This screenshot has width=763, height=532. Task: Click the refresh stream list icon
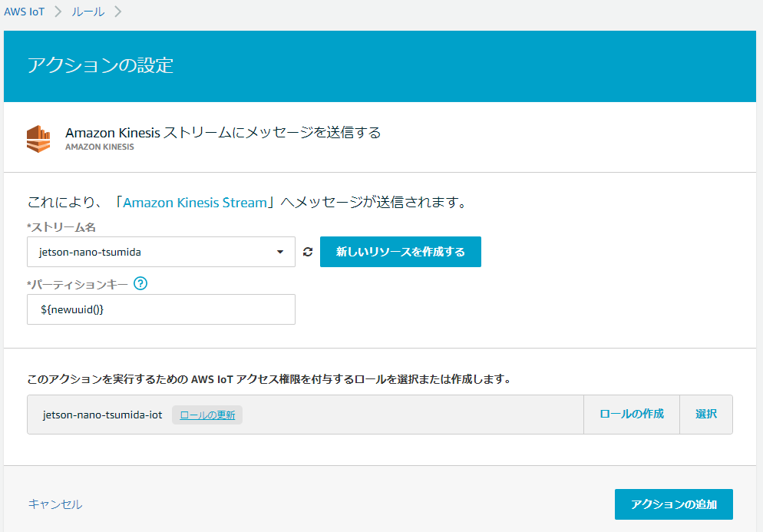click(308, 252)
